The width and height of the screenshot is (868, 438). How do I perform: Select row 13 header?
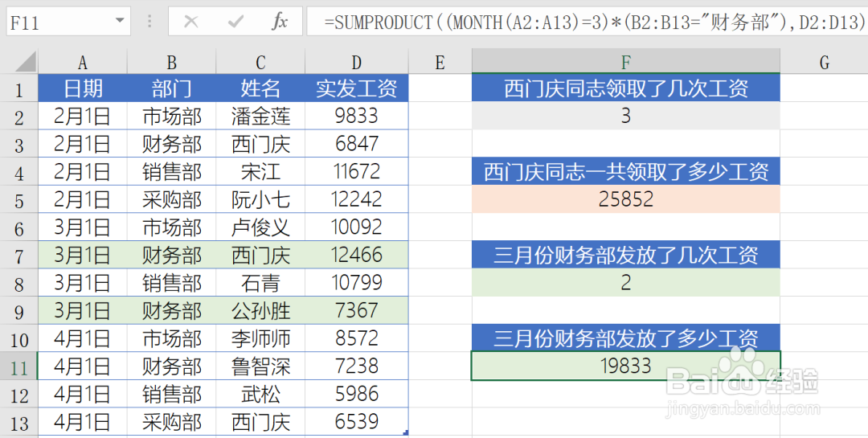(18, 423)
